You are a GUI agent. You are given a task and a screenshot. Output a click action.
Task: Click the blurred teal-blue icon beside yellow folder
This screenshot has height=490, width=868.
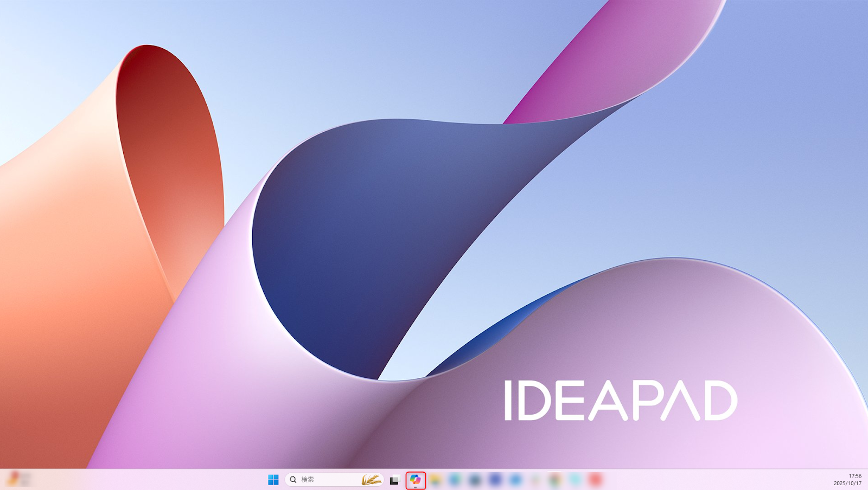(455, 480)
